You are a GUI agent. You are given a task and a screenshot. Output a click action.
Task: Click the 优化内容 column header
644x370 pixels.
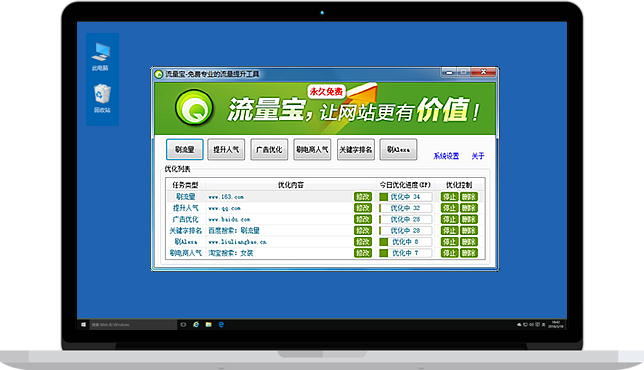pyautogui.click(x=291, y=185)
